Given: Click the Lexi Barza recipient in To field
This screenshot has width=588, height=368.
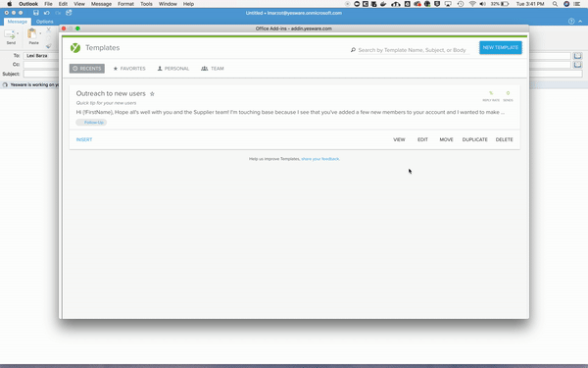Looking at the screenshot, I should 37,56.
